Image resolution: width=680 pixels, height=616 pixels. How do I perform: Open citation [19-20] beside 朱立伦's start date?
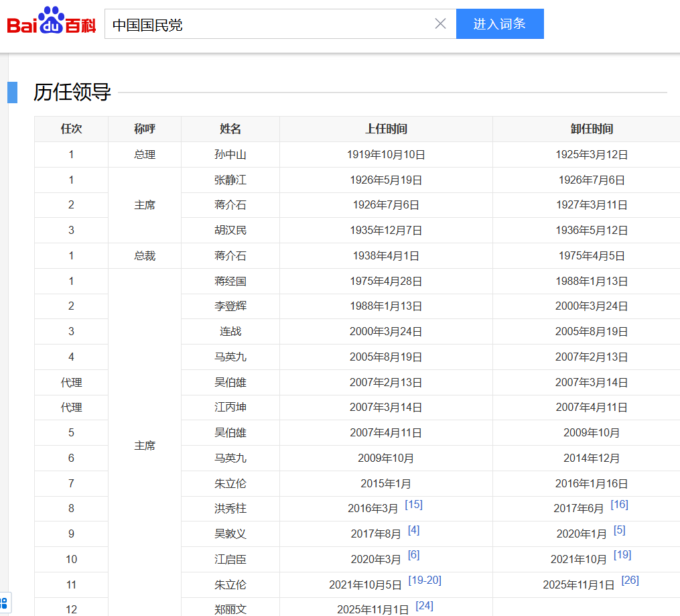click(425, 580)
